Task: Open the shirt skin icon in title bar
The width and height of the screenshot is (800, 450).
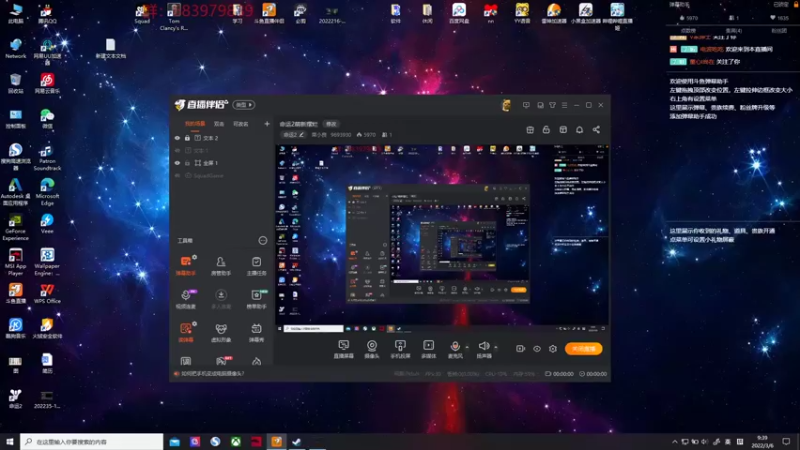Action: pyautogui.click(x=553, y=105)
